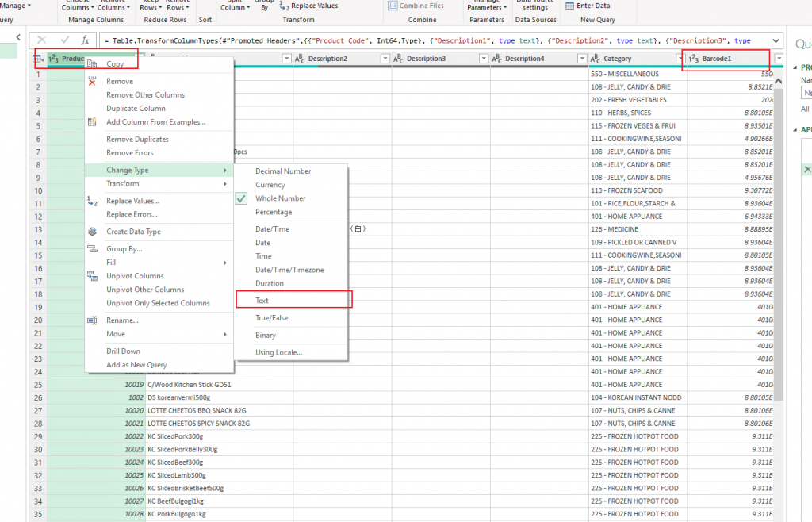This screenshot has height=522, width=812.
Task: Click the Barcode1 column data type icon
Action: tap(693, 59)
